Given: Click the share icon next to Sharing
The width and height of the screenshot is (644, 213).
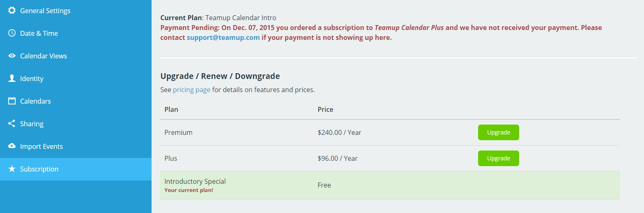Looking at the screenshot, I should point(12,123).
